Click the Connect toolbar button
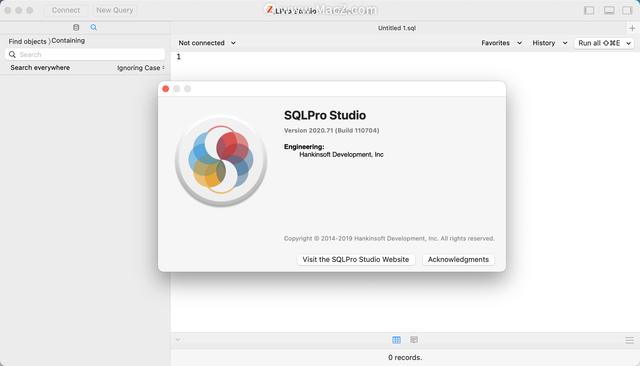 [66, 10]
